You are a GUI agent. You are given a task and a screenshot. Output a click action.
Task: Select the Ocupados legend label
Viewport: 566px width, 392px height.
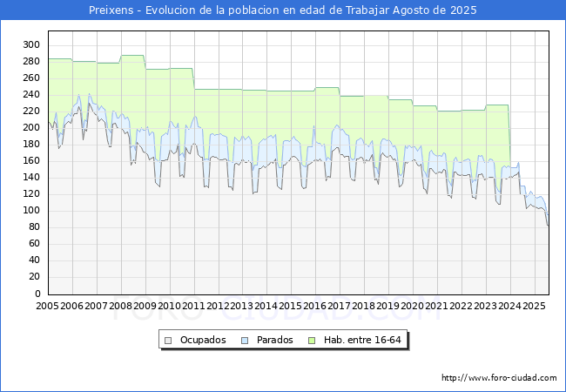[203, 340]
